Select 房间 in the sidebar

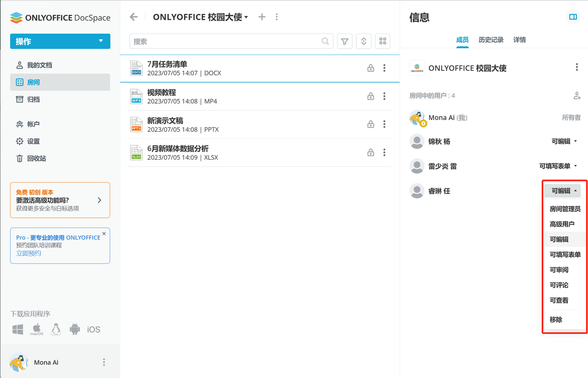click(60, 82)
